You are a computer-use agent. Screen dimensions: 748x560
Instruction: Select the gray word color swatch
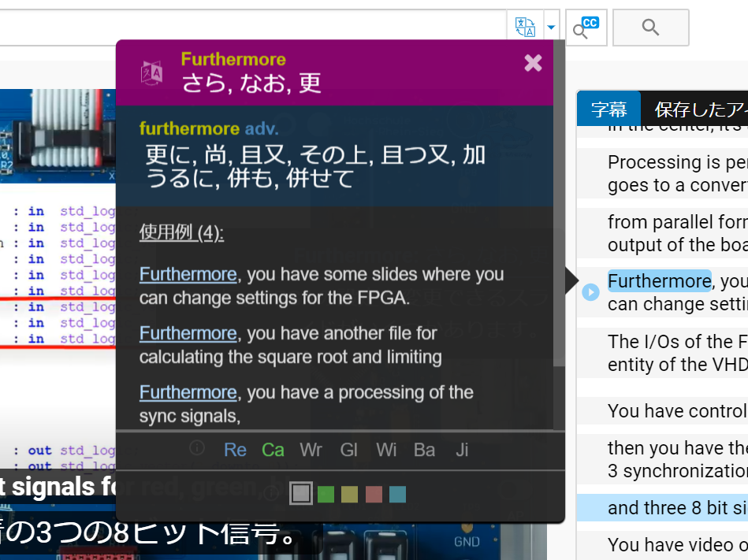point(301,494)
